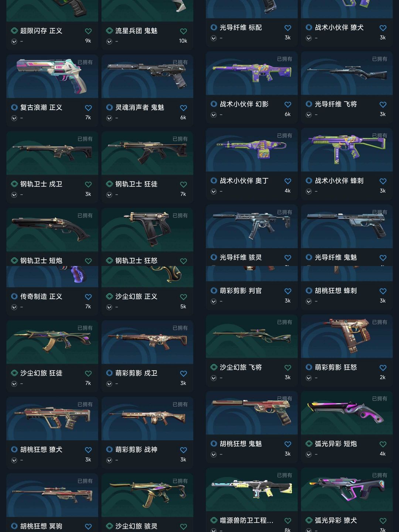Expand the chevron below 战术小伙伴 奥丁
The image size is (399, 532).
[x=214, y=191]
